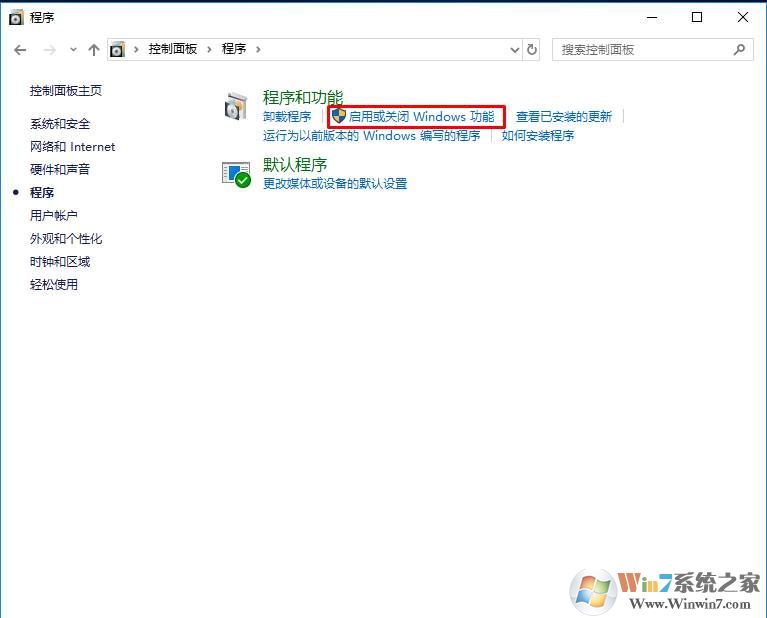Click the Default Programs icon
Viewport: 767px width, 618px height.
click(236, 174)
